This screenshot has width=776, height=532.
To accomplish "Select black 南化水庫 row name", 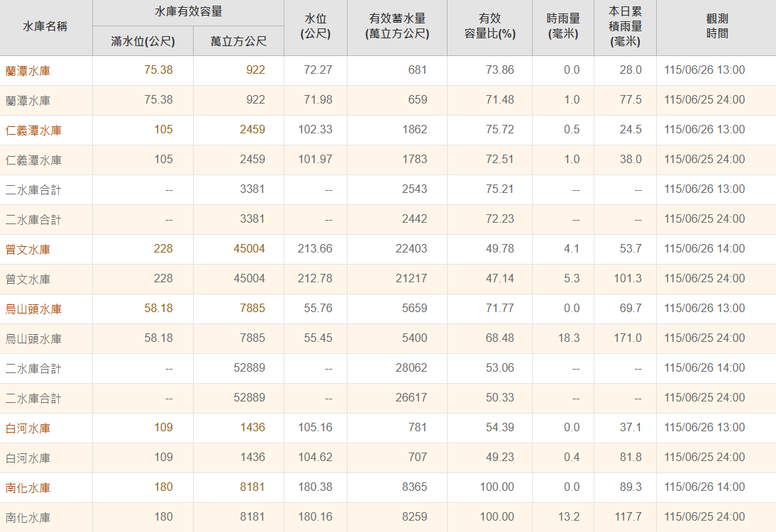I will pos(28,518).
